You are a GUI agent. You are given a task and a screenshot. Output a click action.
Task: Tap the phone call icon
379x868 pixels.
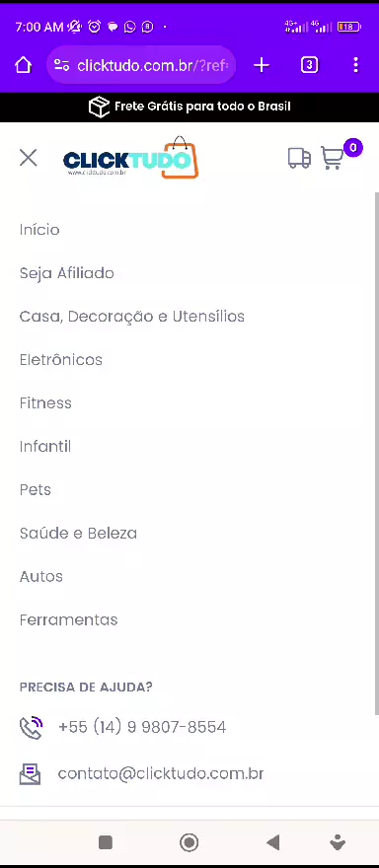(31, 727)
